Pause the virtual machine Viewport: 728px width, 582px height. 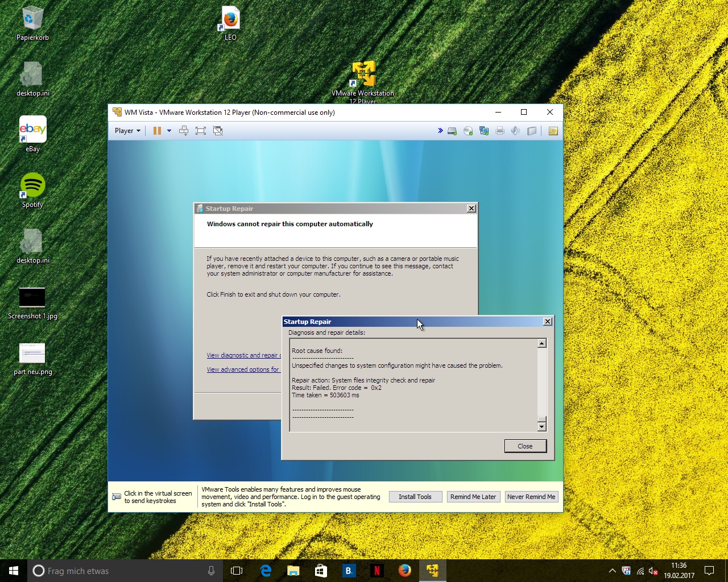[x=157, y=131]
